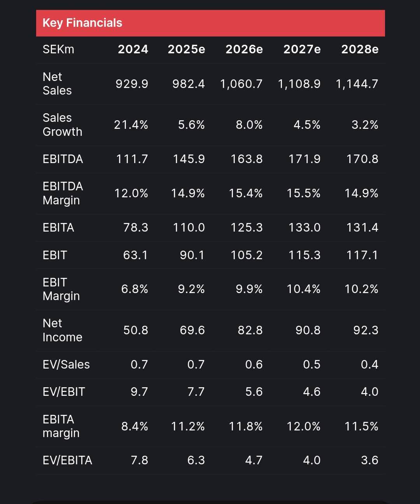
Task: Select the Net Income row label
Action: [62, 330]
